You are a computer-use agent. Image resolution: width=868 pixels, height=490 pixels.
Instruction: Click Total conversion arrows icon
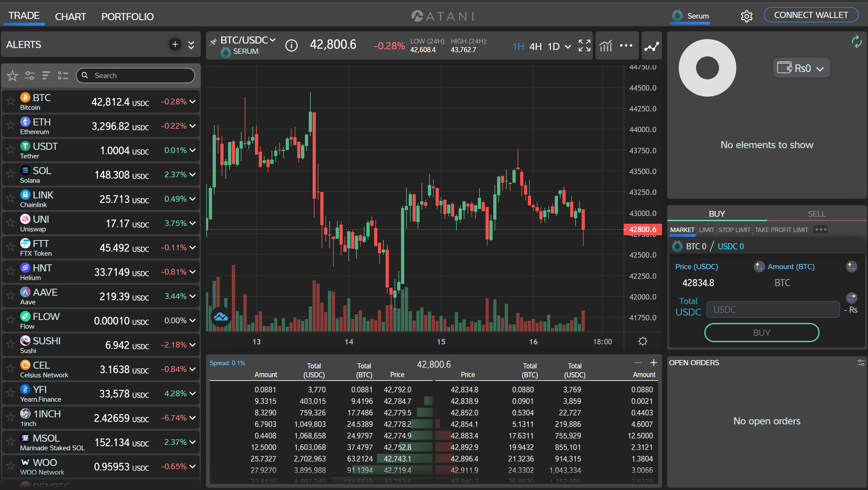click(851, 298)
